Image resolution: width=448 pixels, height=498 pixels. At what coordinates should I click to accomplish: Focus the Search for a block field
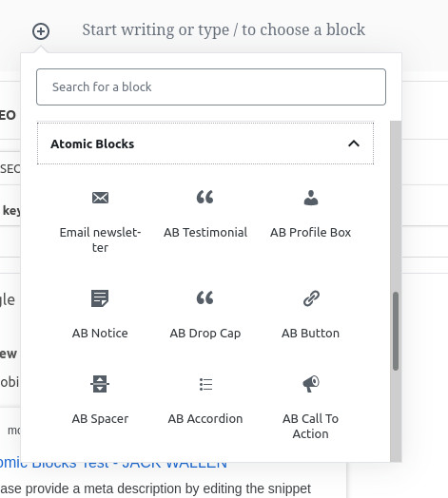[x=211, y=86]
